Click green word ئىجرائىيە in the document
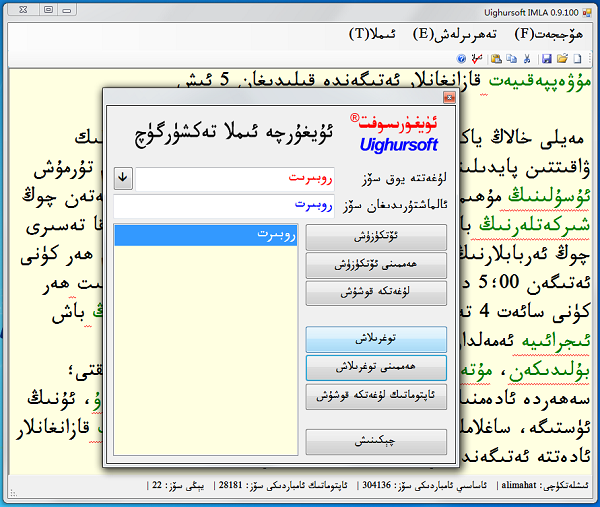 click(557, 340)
